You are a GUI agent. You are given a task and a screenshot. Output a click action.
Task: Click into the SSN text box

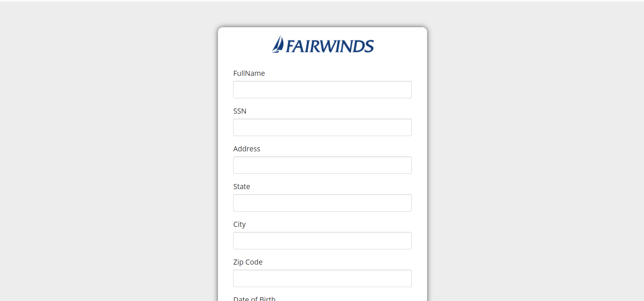pyautogui.click(x=322, y=128)
